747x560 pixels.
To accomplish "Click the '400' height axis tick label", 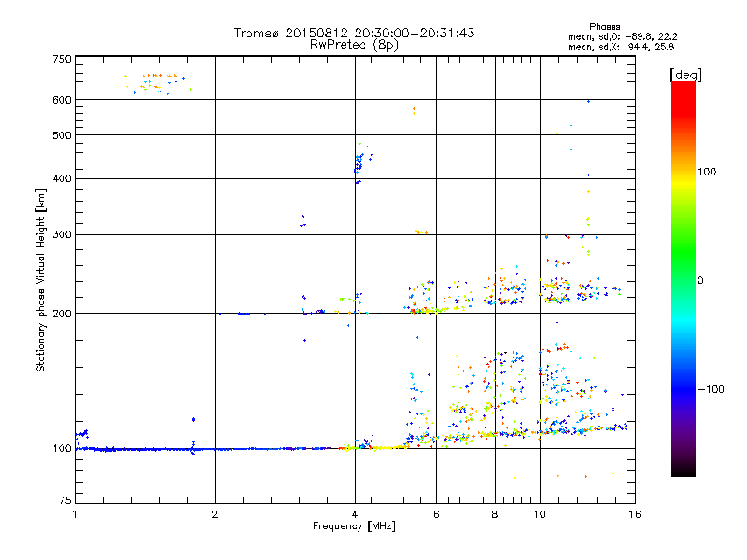I will coord(63,179).
